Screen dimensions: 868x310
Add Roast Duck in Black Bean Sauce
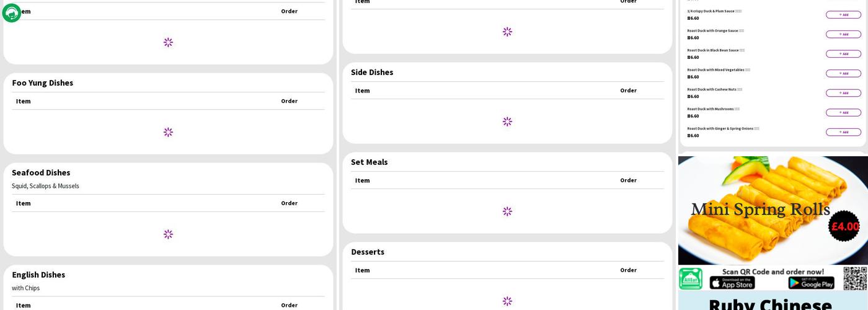click(x=843, y=54)
